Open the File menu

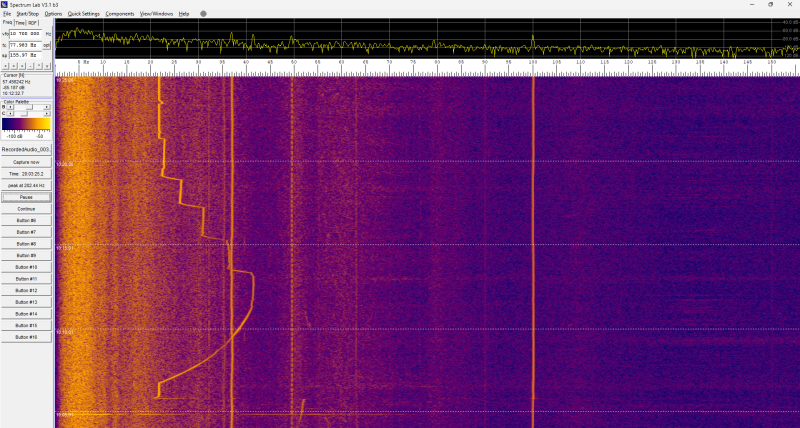pyautogui.click(x=7, y=14)
